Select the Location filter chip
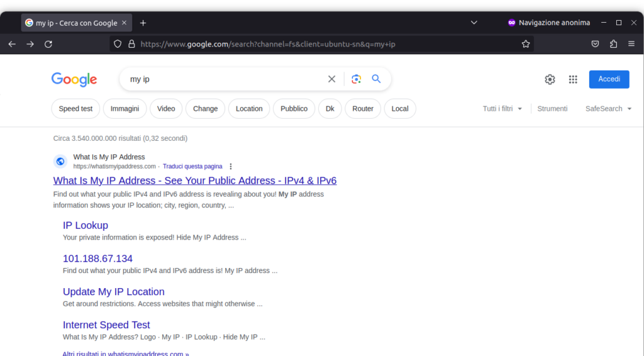 [249, 109]
